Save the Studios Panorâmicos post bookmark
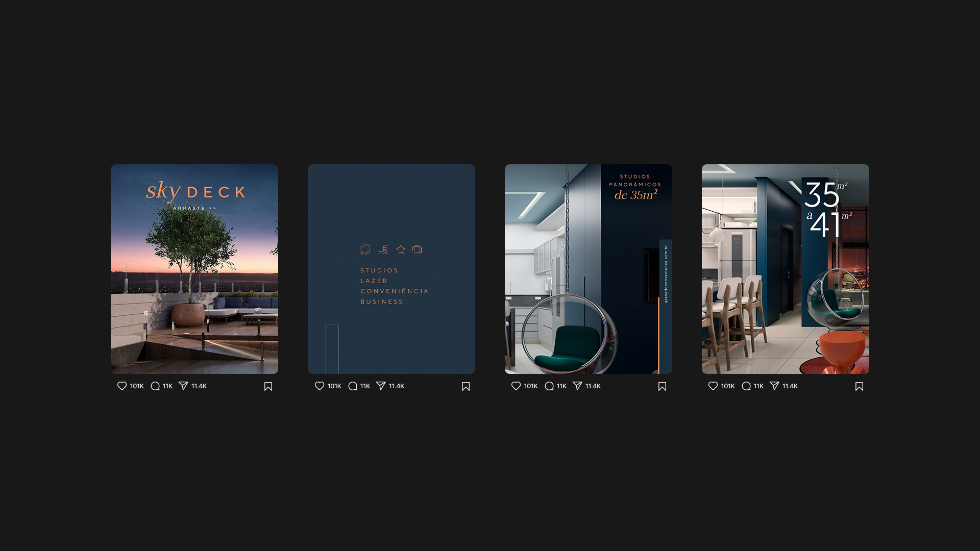980x551 pixels. tap(663, 387)
